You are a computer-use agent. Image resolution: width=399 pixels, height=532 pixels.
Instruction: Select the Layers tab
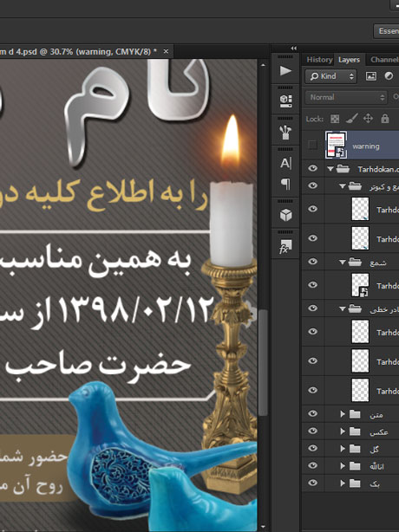click(349, 60)
